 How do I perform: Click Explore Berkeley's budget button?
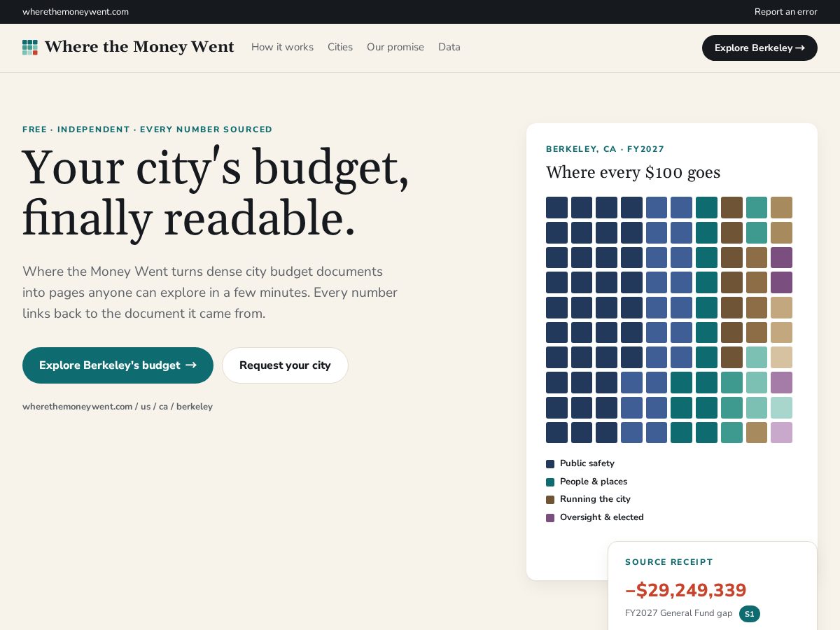pyautogui.click(x=118, y=365)
